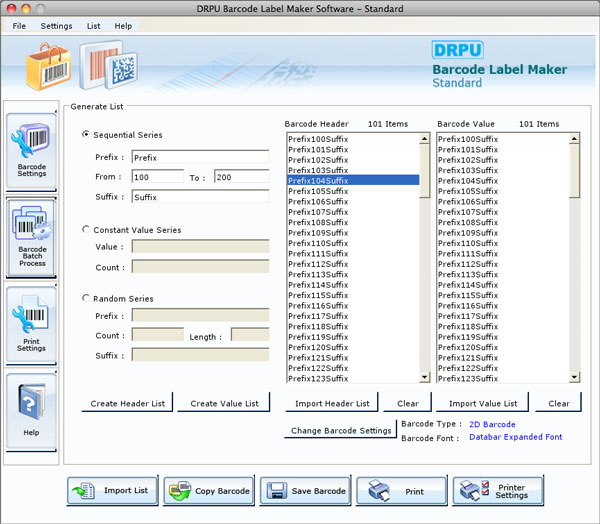Click Create Header List button
This screenshot has width=600, height=524.
[127, 403]
